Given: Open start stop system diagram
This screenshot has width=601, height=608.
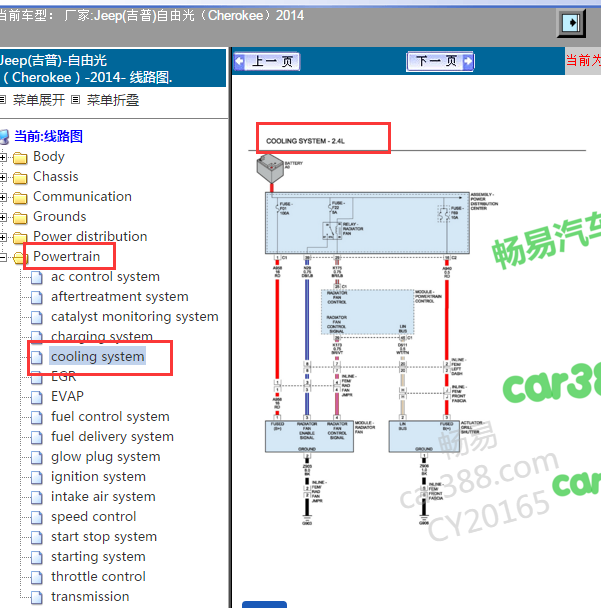Looking at the screenshot, I should pos(104,537).
